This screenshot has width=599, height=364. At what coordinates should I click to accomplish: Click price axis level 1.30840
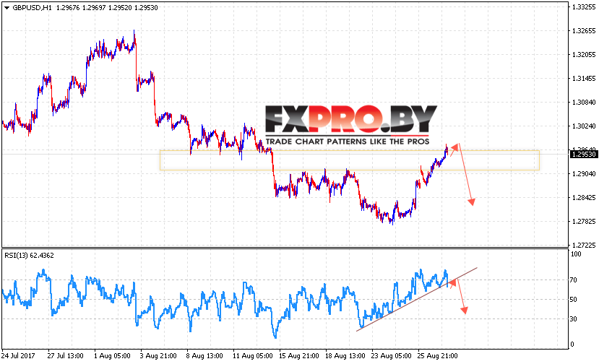pos(584,102)
